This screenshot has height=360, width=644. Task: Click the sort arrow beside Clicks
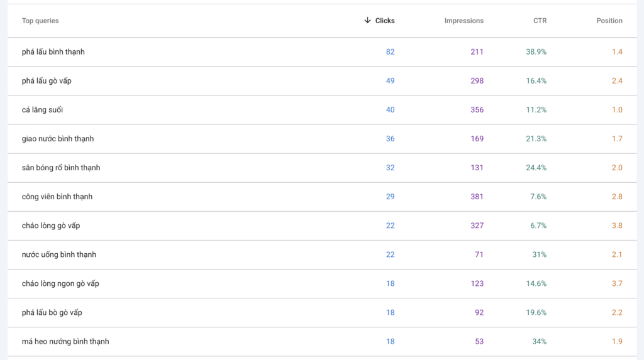click(367, 21)
